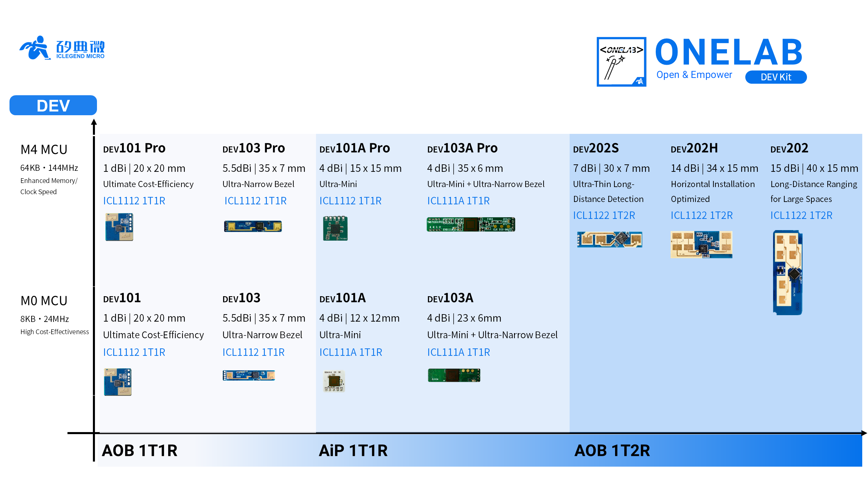The height and width of the screenshot is (488, 868).
Task: Click the DEV Kit pill button
Action: [x=775, y=77]
